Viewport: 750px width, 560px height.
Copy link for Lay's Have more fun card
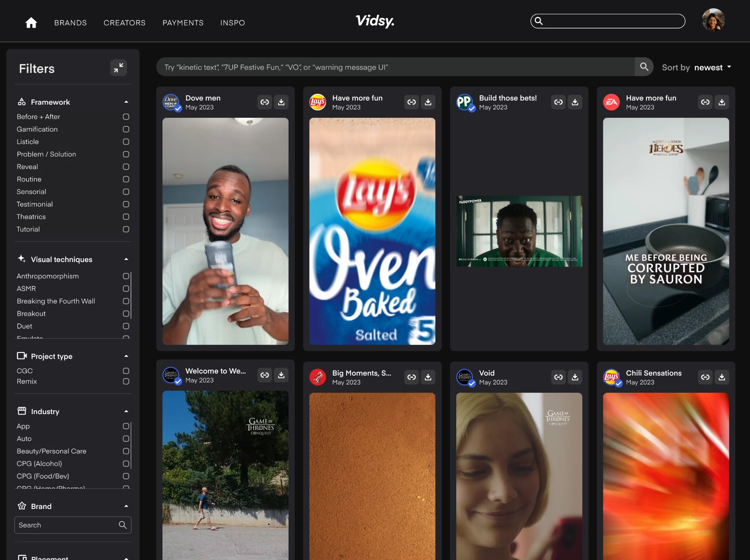(412, 102)
